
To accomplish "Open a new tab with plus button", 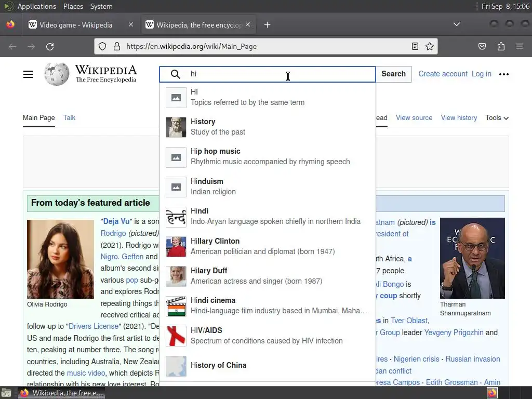I will 268,25.
